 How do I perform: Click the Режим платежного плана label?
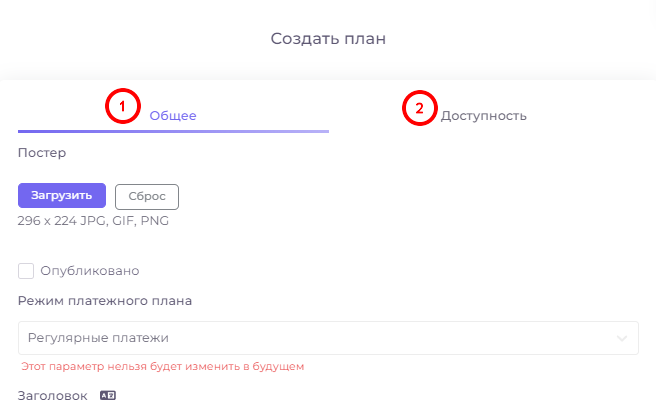tap(105, 301)
